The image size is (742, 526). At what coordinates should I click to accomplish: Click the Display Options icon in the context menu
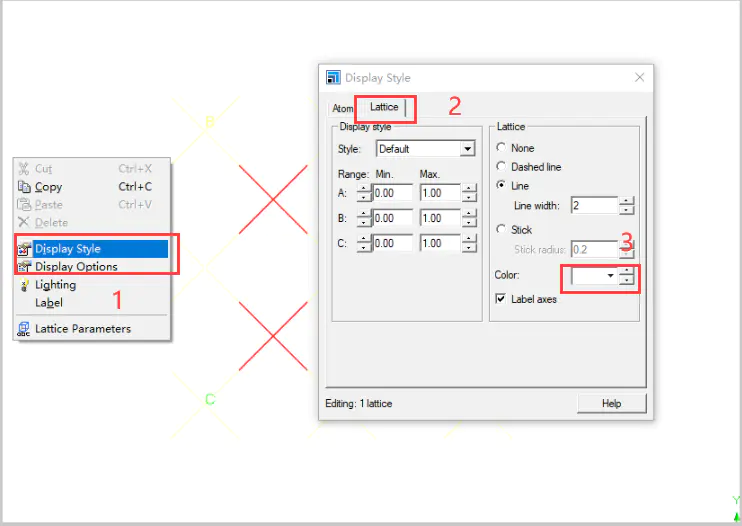click(24, 267)
